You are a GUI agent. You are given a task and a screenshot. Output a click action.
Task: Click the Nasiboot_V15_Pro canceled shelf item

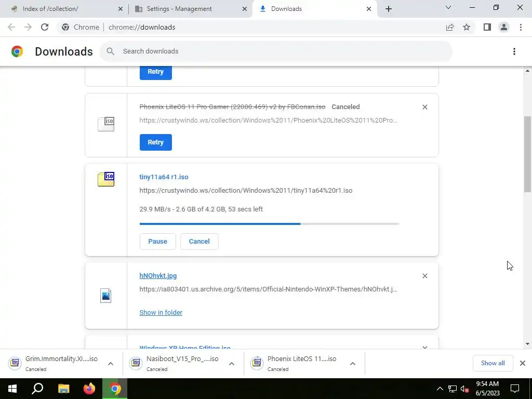[x=182, y=363]
